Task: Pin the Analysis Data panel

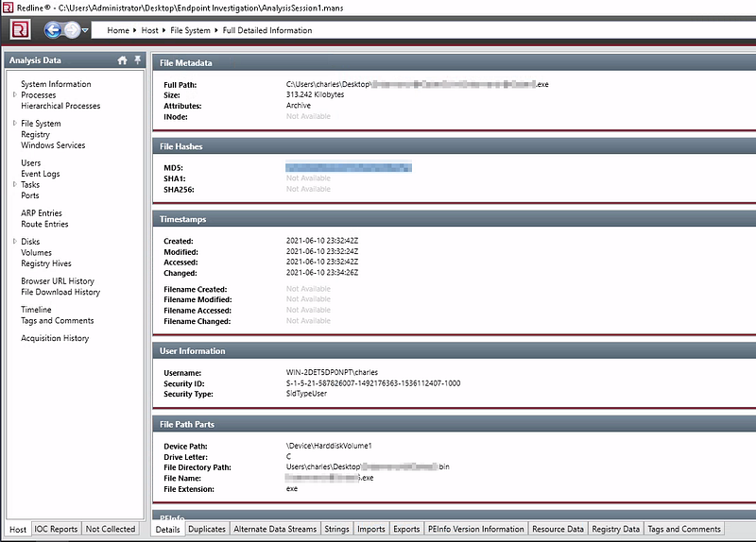Action: pos(137,59)
